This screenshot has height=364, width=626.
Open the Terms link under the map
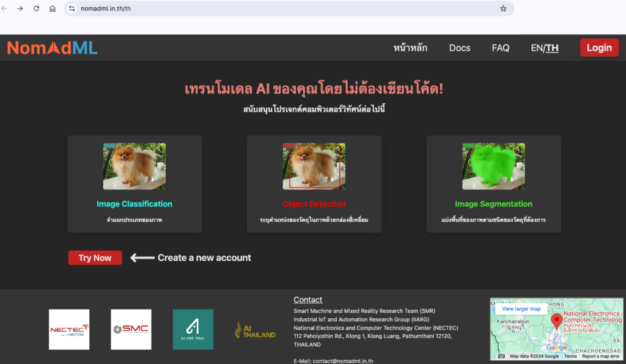tap(572, 355)
